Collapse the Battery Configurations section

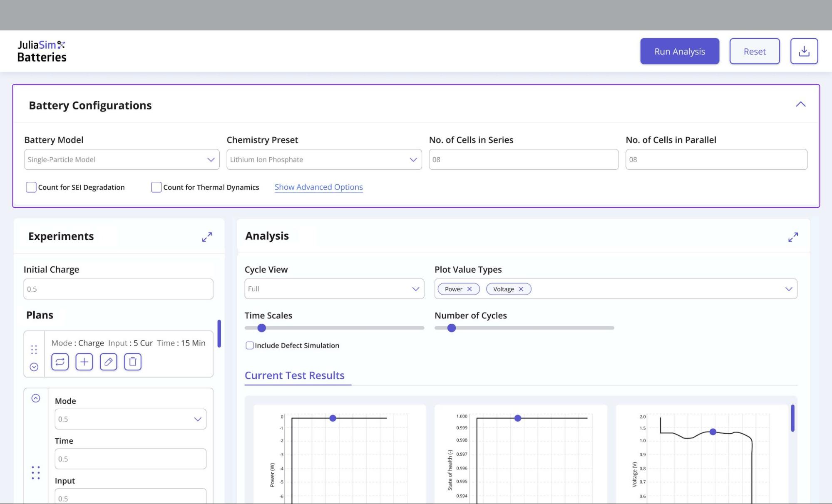800,104
